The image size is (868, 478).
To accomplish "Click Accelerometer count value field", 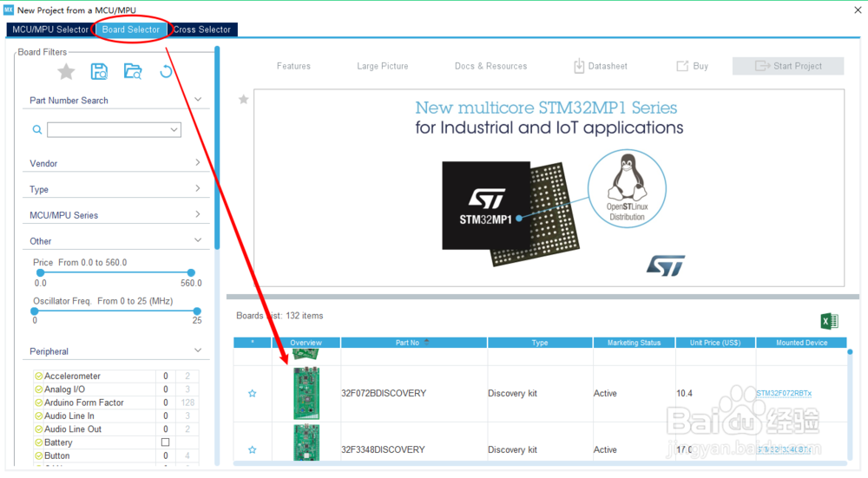I will [166, 377].
